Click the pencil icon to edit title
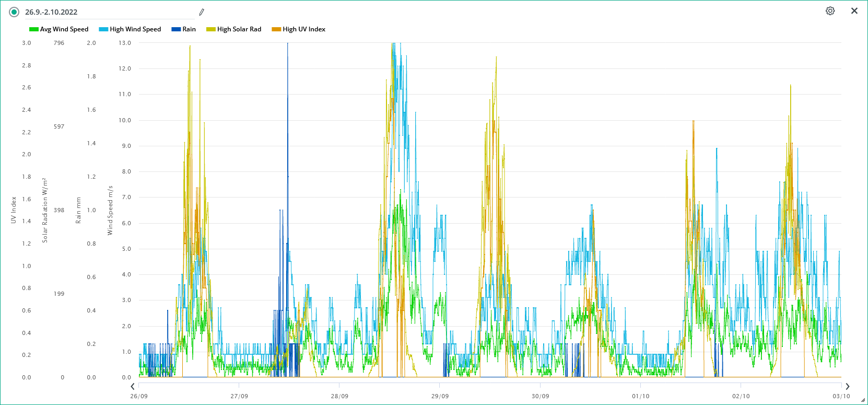The image size is (868, 405). (202, 12)
